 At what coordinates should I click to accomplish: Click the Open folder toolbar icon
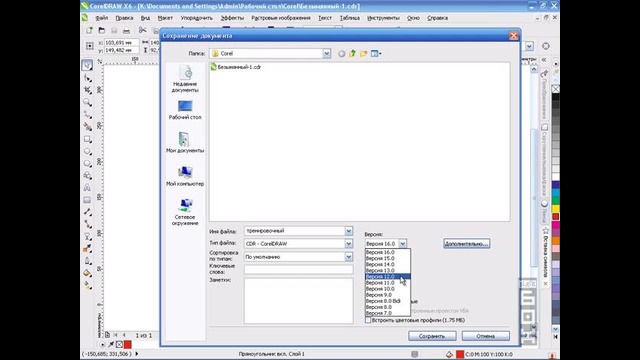(x=102, y=30)
